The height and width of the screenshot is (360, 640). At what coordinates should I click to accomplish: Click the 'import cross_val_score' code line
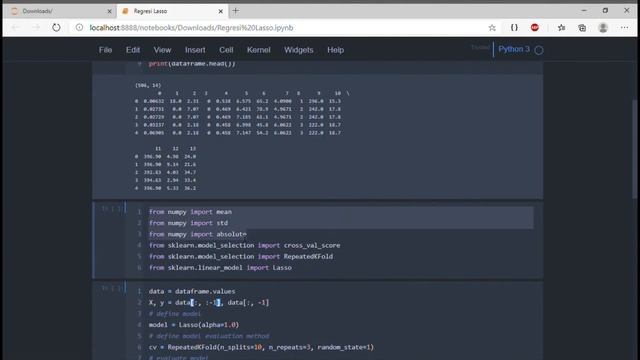tap(244, 245)
